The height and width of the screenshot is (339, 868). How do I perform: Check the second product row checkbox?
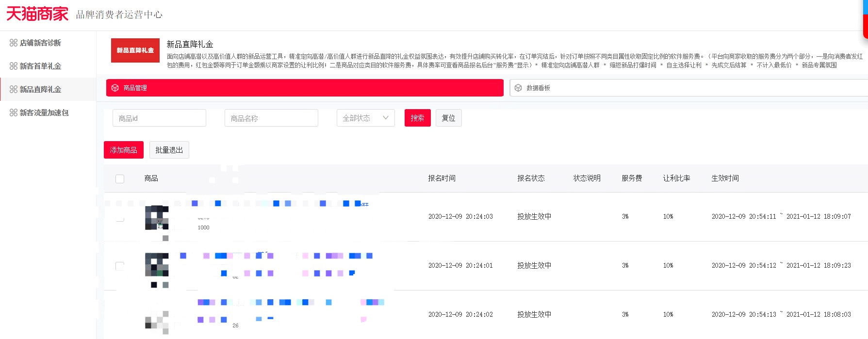[120, 266]
